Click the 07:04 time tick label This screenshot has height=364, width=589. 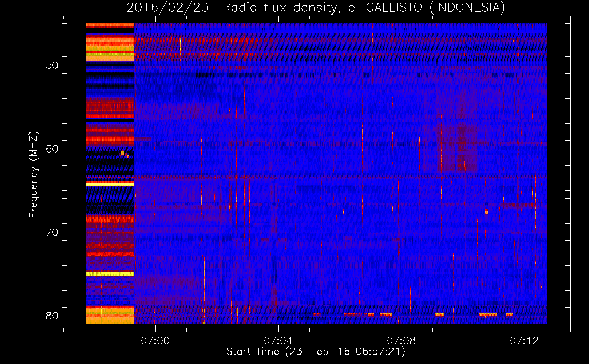[x=278, y=341]
